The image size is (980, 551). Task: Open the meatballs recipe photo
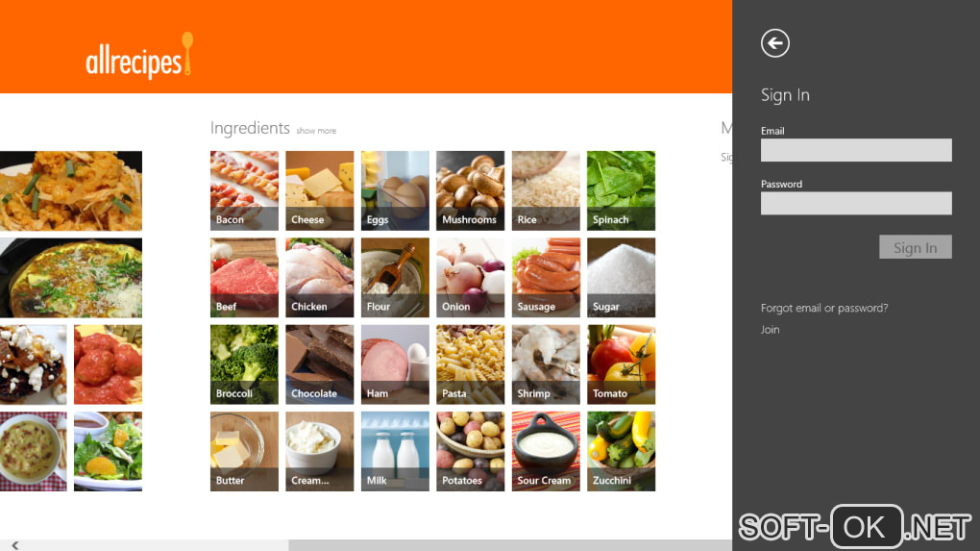[x=109, y=364]
